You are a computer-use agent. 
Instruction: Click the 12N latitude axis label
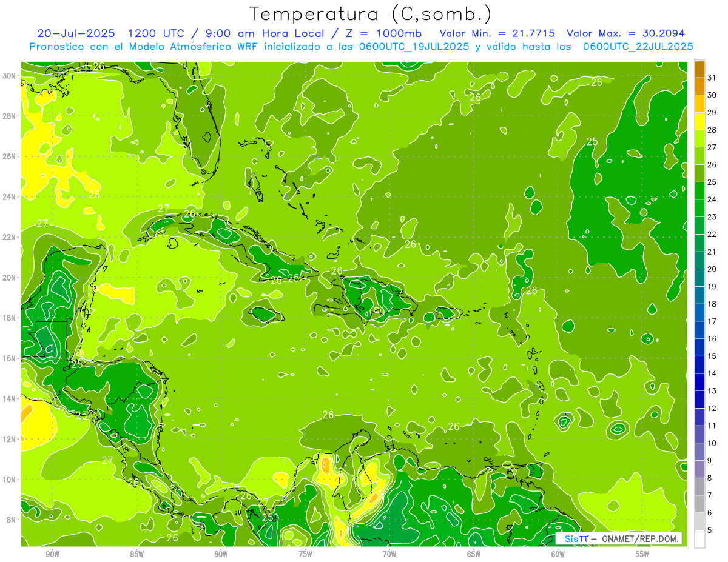(10, 439)
